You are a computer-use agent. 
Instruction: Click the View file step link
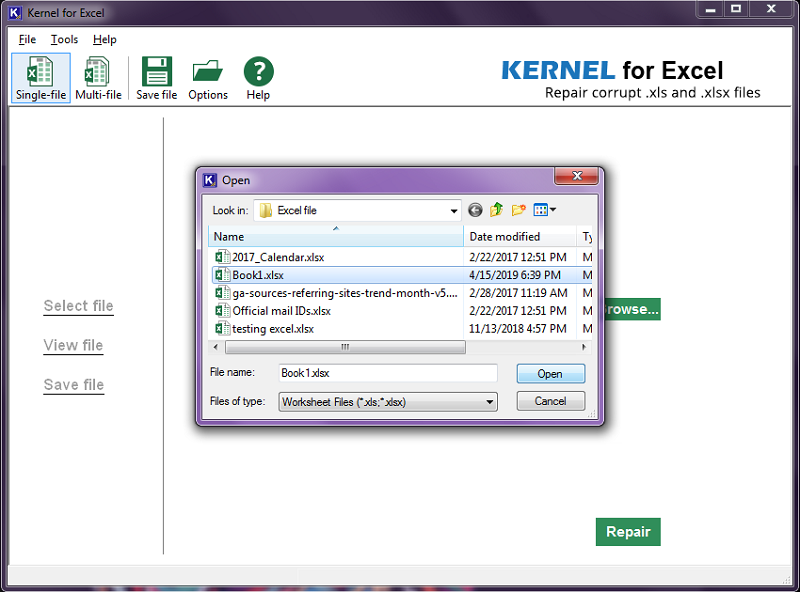pos(73,345)
